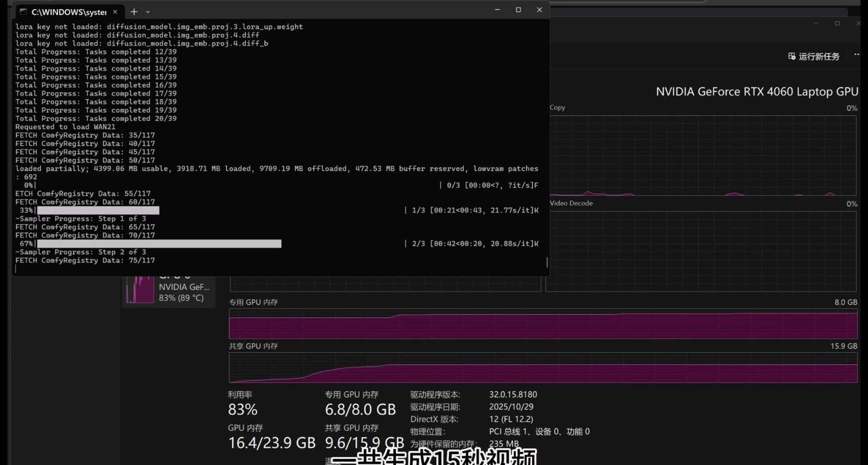
Task: Open the Copy engine graph dropdown
Action: [558, 107]
